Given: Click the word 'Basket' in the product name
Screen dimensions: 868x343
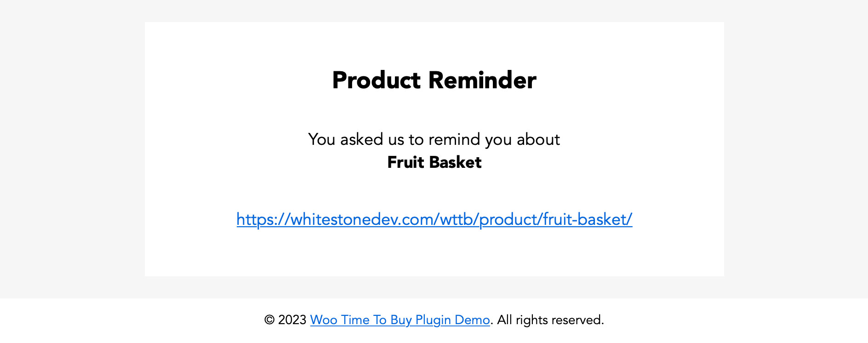Looking at the screenshot, I should [x=456, y=162].
